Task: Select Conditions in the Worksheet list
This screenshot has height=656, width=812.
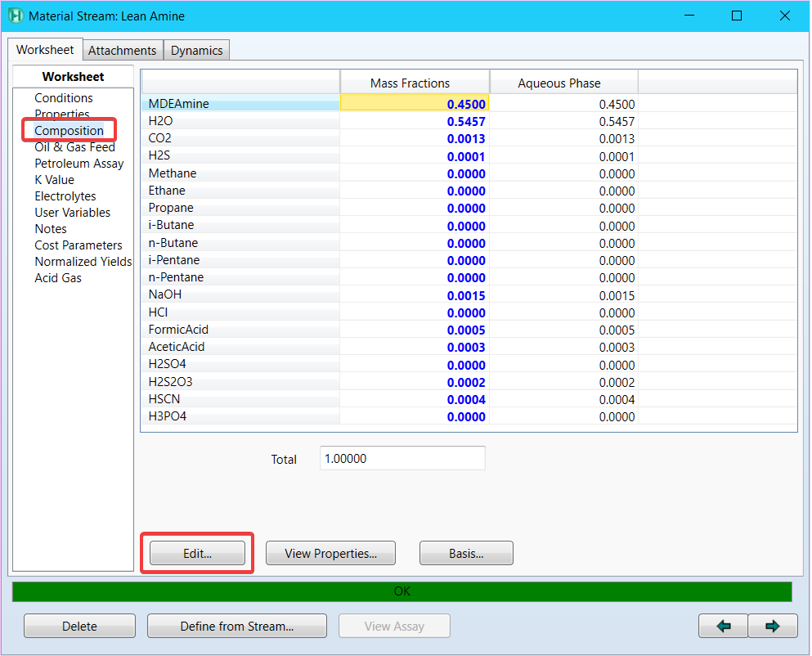Action: click(64, 98)
